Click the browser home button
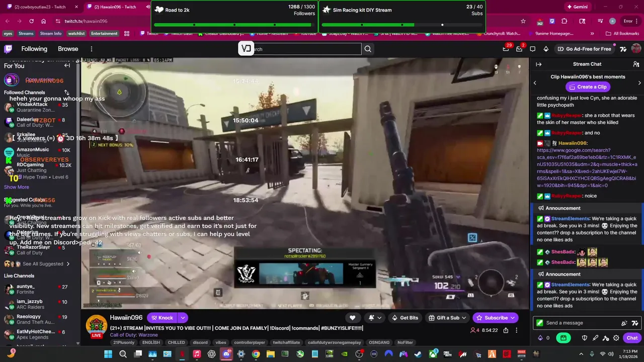 [x=44, y=21]
